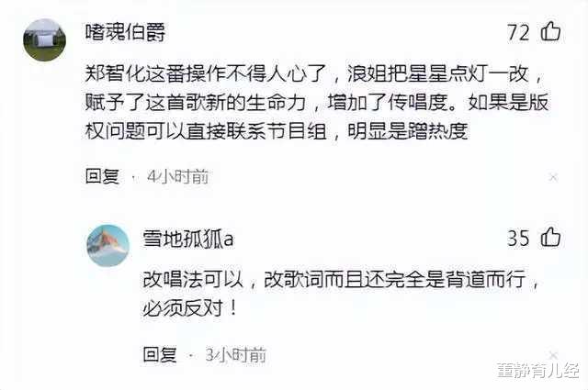This screenshot has width=588, height=390.
Task: Dismiss 雪地孤狐a's reply with the x icon
Action: (x=553, y=355)
